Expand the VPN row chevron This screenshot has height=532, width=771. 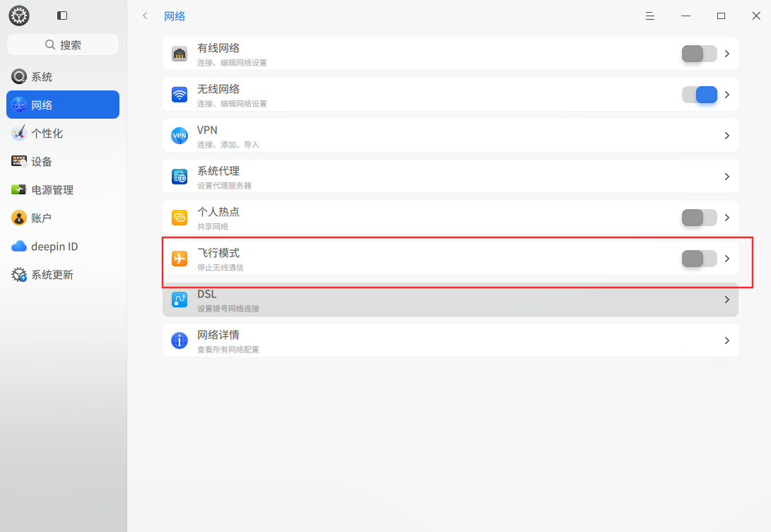(727, 136)
